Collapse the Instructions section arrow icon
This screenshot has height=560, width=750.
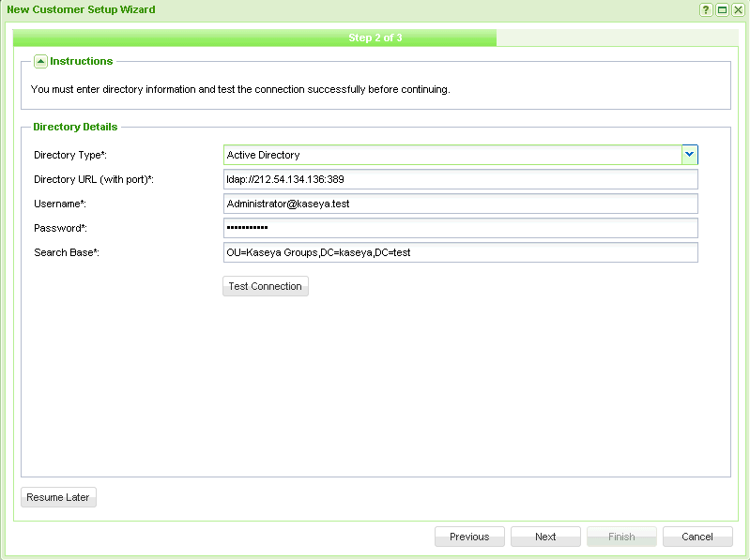coord(40,62)
